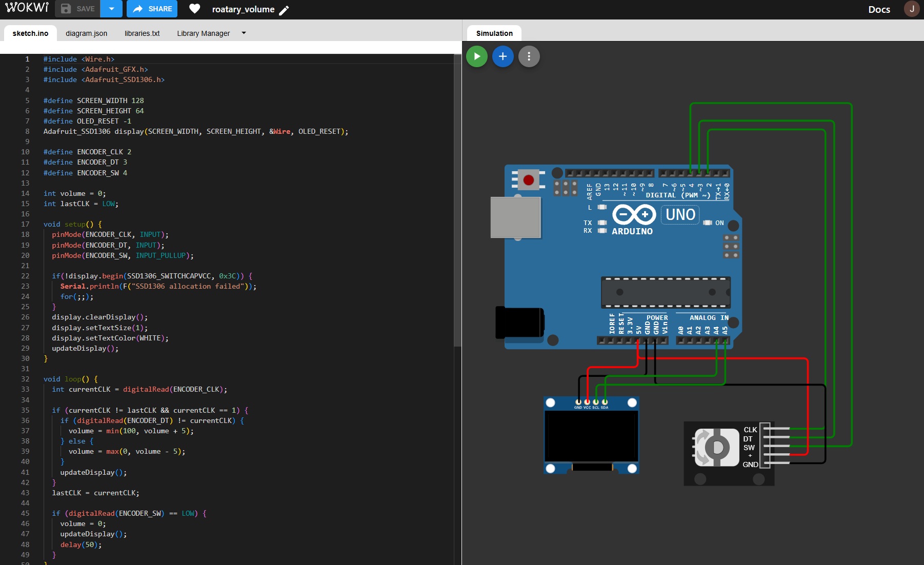Click line 8 Adafruit_SSD1306 display declaration
The height and width of the screenshot is (565, 924).
point(196,131)
